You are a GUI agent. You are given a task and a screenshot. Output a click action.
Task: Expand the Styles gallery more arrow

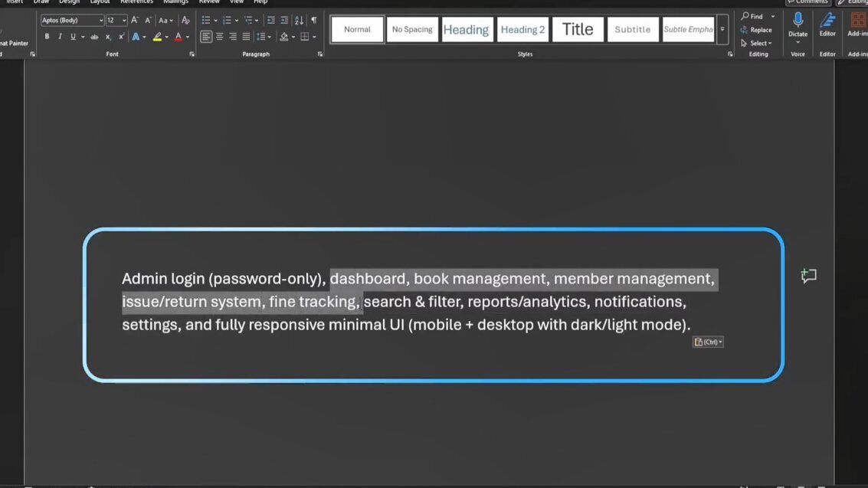click(x=722, y=30)
